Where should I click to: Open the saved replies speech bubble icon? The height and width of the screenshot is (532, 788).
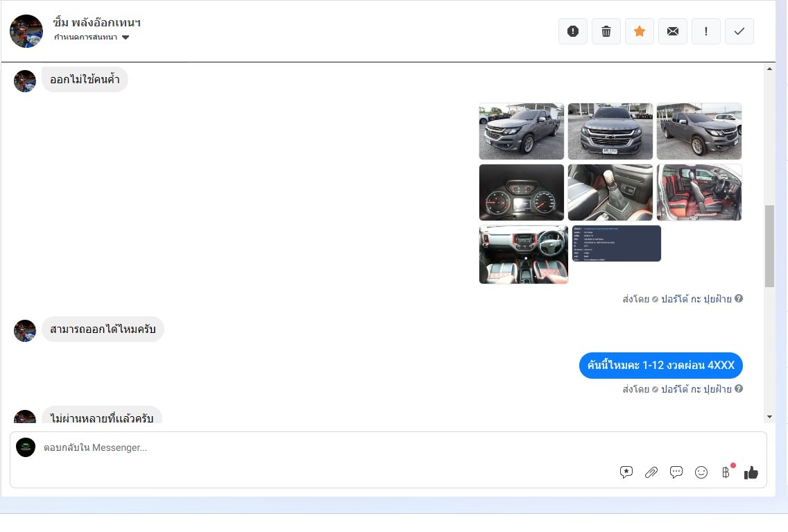676,472
